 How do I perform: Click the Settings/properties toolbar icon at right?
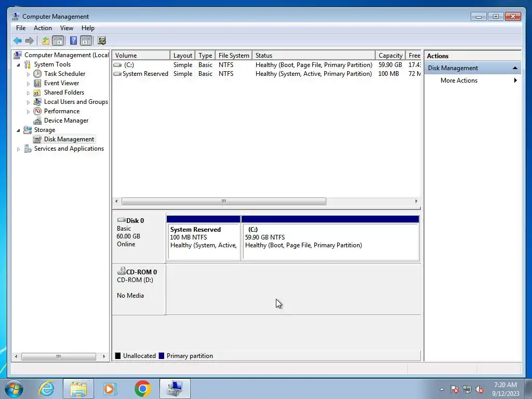(102, 41)
